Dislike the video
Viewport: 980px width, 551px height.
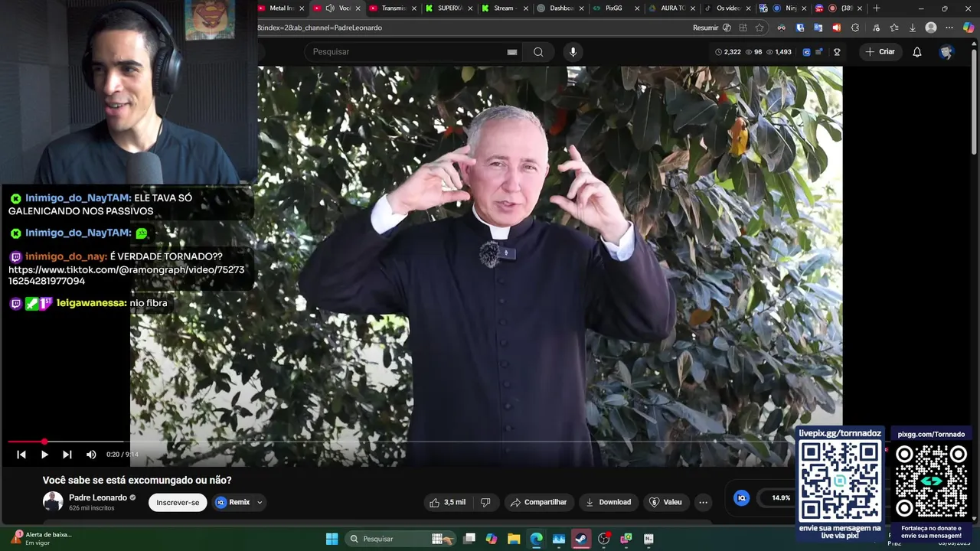click(x=485, y=502)
